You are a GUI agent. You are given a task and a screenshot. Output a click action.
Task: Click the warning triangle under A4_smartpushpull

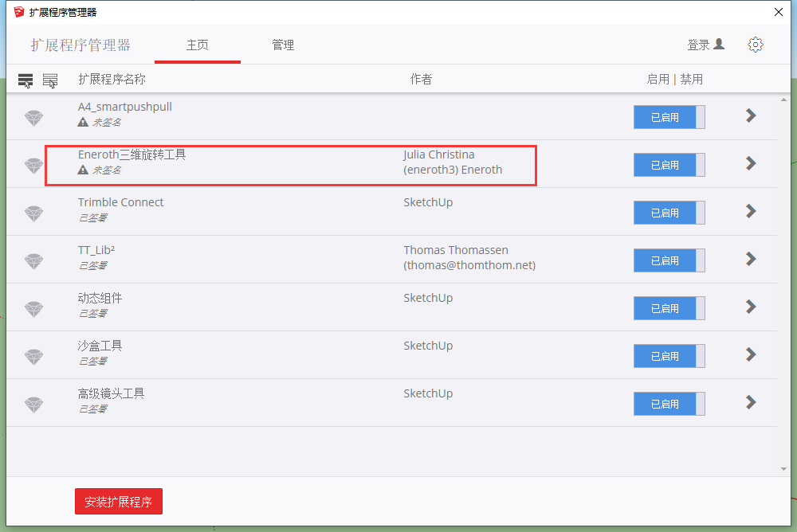(x=83, y=122)
